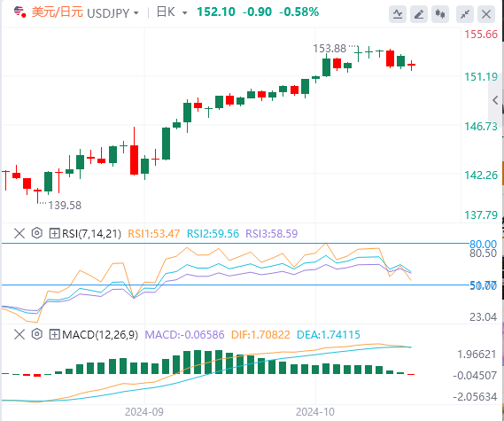504x421 pixels.
Task: Click the 2024-10 date axis marker
Action: coord(315,411)
